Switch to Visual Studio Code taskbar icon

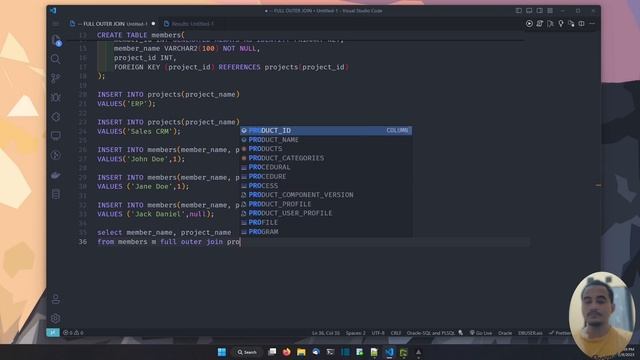389,352
